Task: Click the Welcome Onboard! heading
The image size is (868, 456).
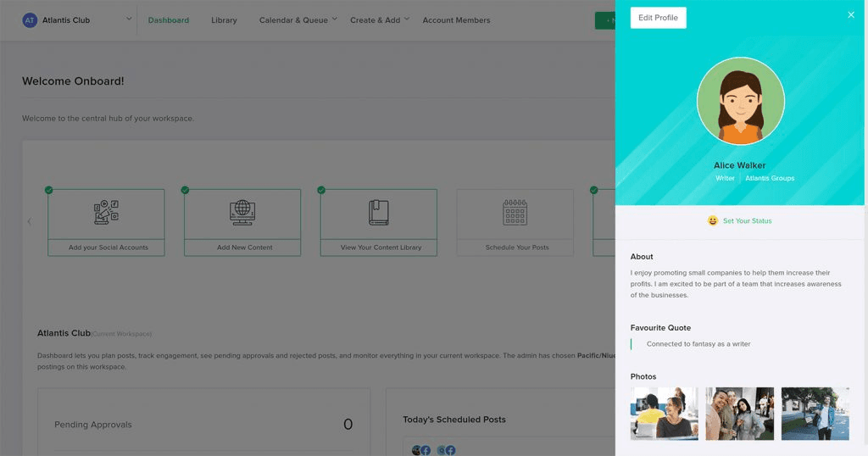Action: tap(73, 81)
